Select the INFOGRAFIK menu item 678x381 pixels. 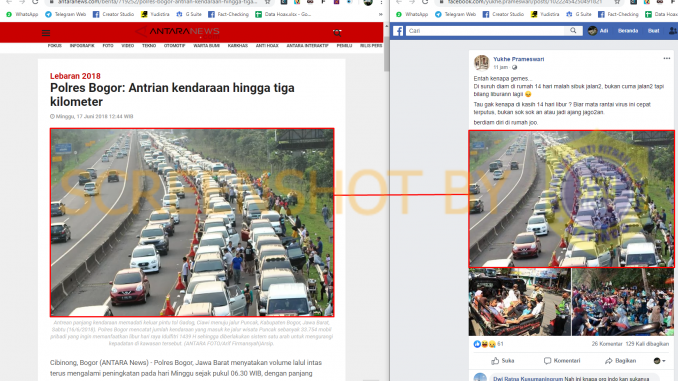82,45
